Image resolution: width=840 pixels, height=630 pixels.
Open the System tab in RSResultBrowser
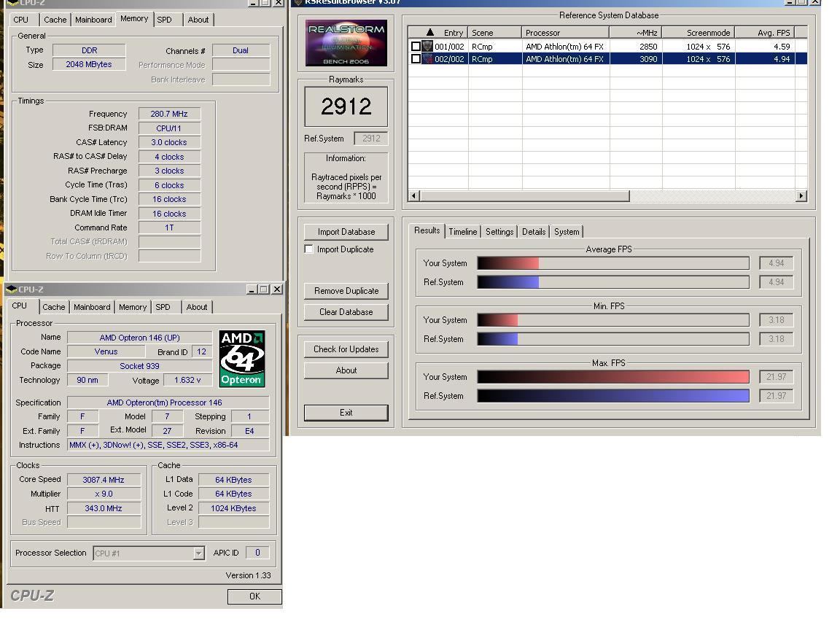point(567,231)
